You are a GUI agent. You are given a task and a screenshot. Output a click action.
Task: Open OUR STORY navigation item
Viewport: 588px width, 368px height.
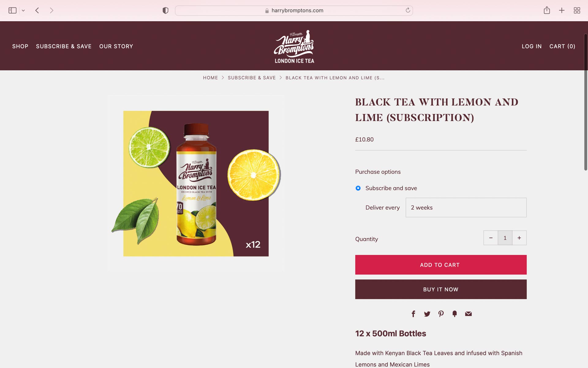click(116, 46)
